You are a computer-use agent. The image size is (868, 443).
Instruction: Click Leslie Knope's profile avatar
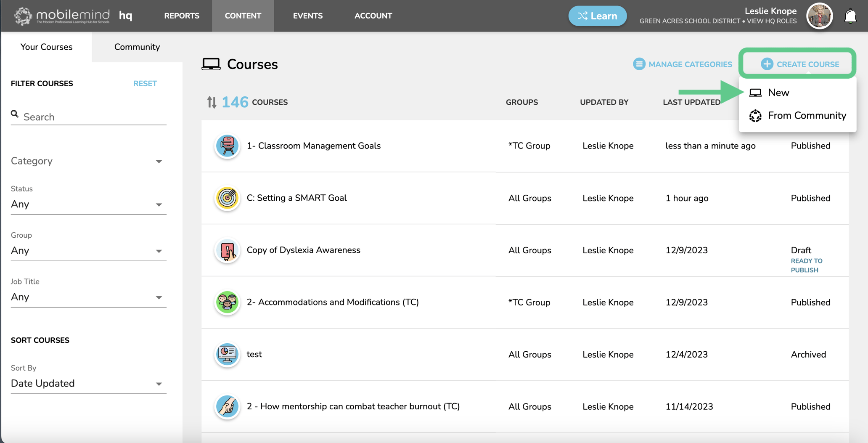pyautogui.click(x=819, y=16)
